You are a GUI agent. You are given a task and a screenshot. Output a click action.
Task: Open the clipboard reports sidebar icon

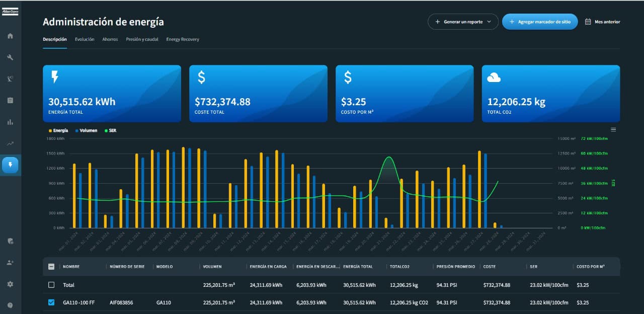(10, 100)
